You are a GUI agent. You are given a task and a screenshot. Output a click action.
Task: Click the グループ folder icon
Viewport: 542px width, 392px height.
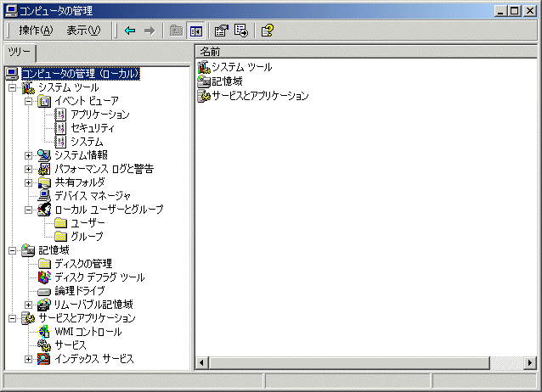(61, 237)
